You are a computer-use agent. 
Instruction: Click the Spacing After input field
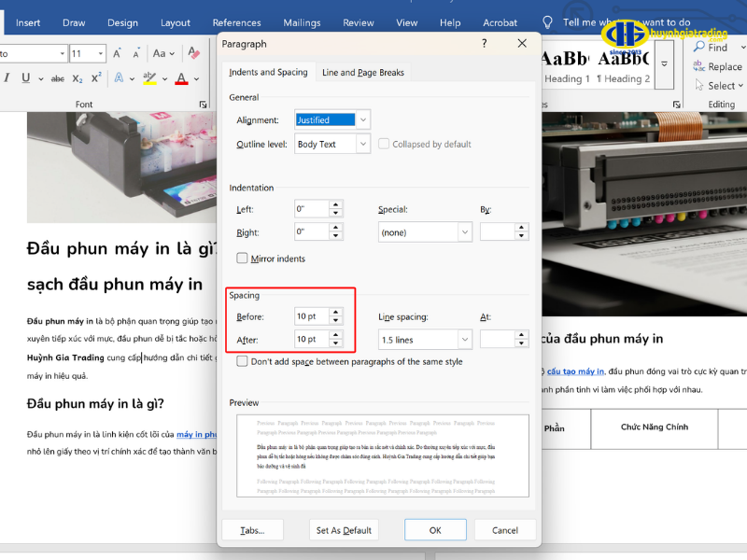coord(310,340)
